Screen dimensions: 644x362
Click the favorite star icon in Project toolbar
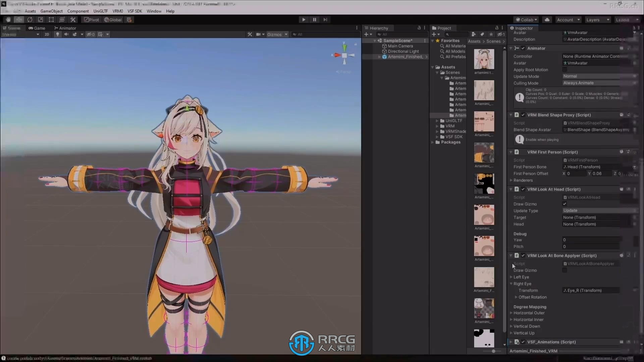pos(491,34)
